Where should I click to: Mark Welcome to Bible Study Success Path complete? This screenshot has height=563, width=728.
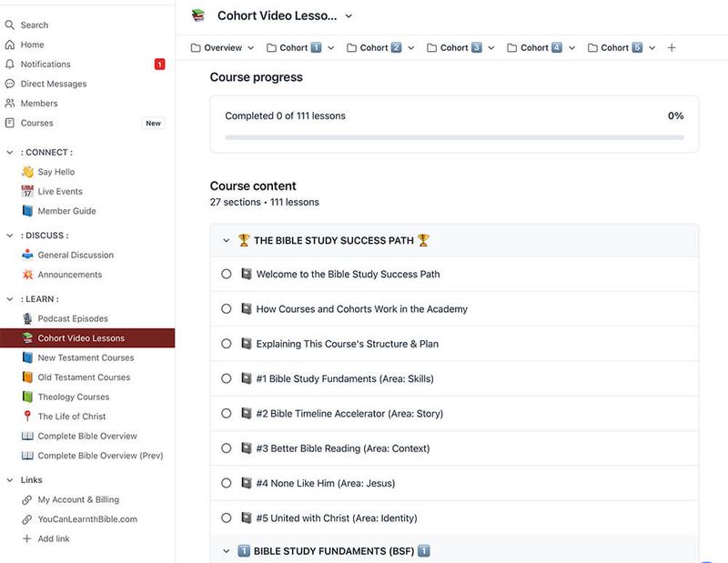(227, 274)
